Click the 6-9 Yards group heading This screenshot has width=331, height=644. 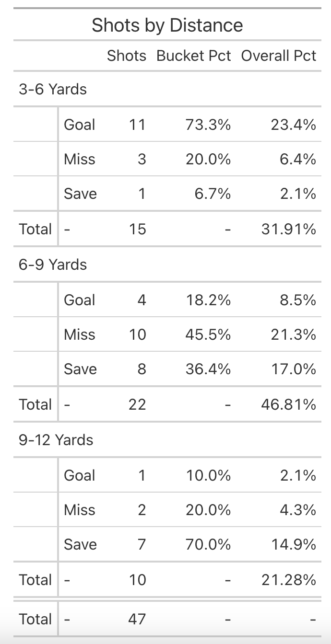click(53, 264)
